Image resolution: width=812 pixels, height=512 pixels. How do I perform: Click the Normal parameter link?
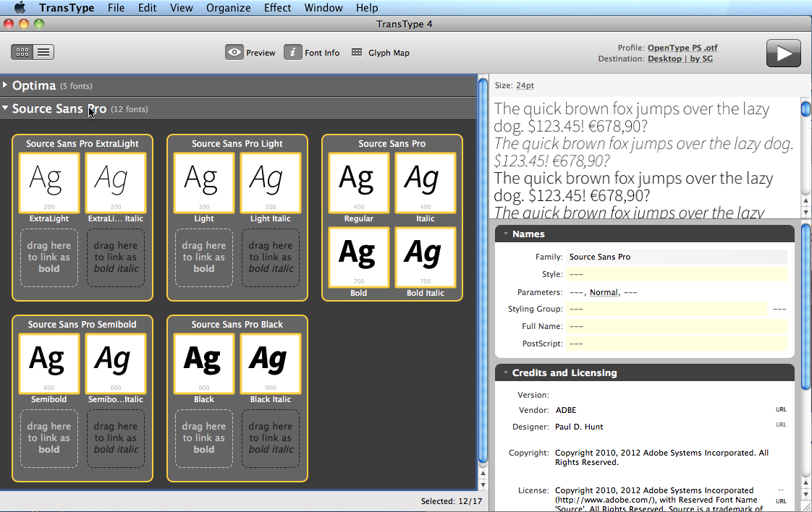click(x=604, y=292)
